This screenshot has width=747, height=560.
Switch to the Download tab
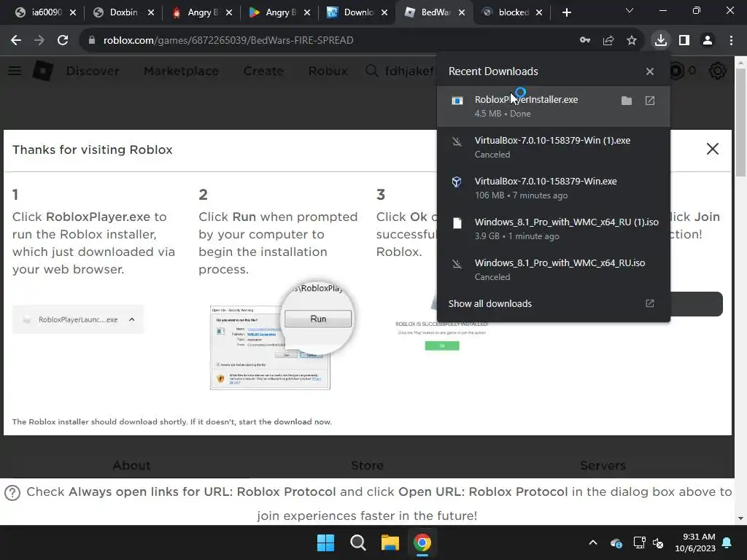click(x=358, y=12)
